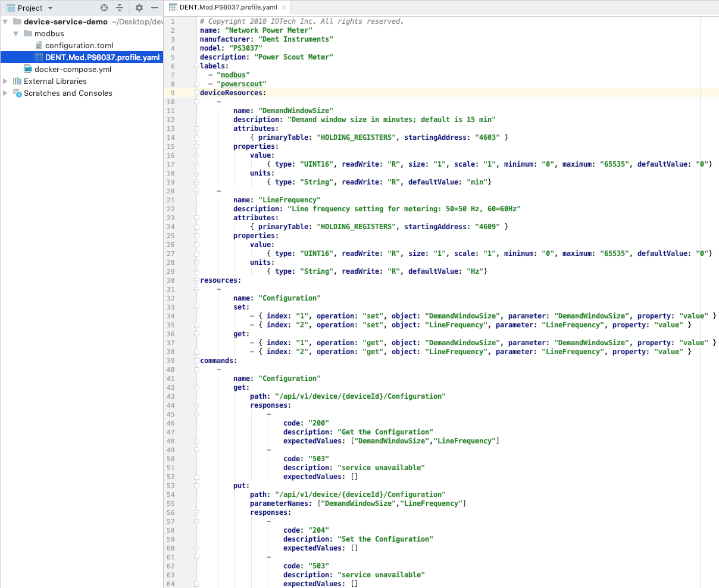Open Project panel gear settings
The height and width of the screenshot is (588, 719).
click(x=139, y=8)
